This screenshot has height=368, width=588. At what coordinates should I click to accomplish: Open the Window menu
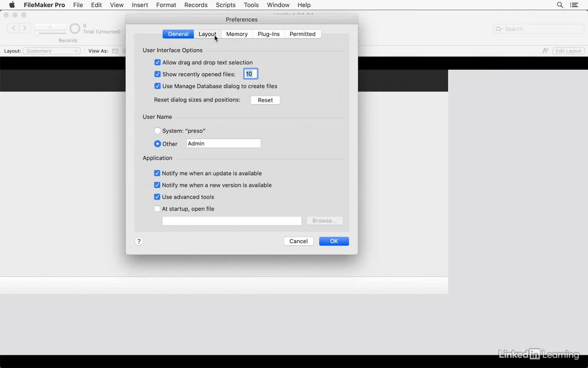[x=278, y=5]
